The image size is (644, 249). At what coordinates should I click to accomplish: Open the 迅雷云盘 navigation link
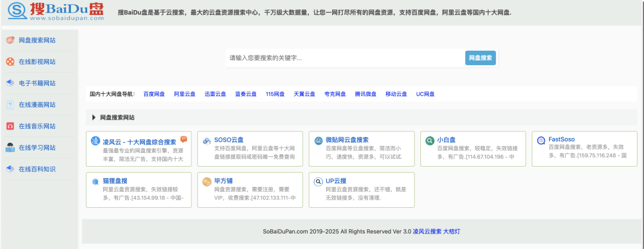[215, 94]
